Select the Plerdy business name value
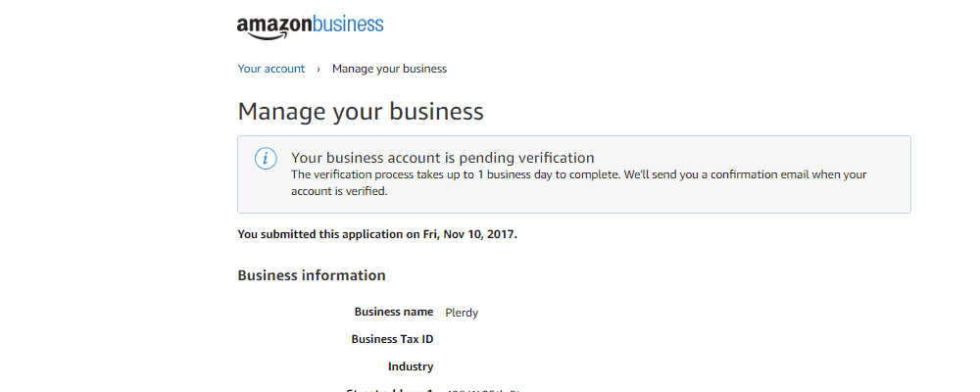 tap(462, 313)
